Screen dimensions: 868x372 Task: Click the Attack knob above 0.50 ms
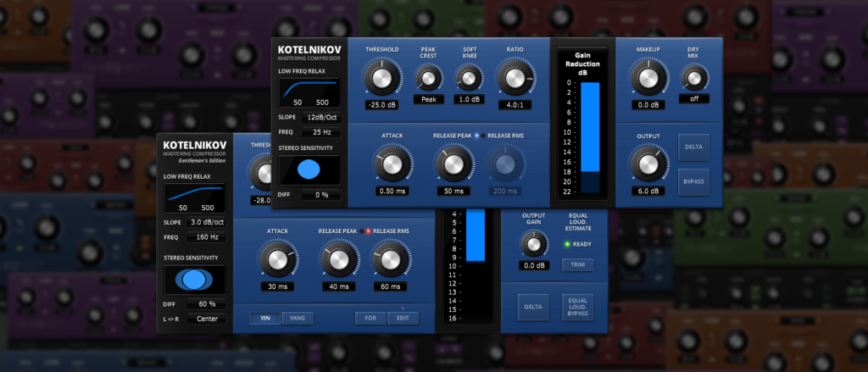pyautogui.click(x=392, y=164)
